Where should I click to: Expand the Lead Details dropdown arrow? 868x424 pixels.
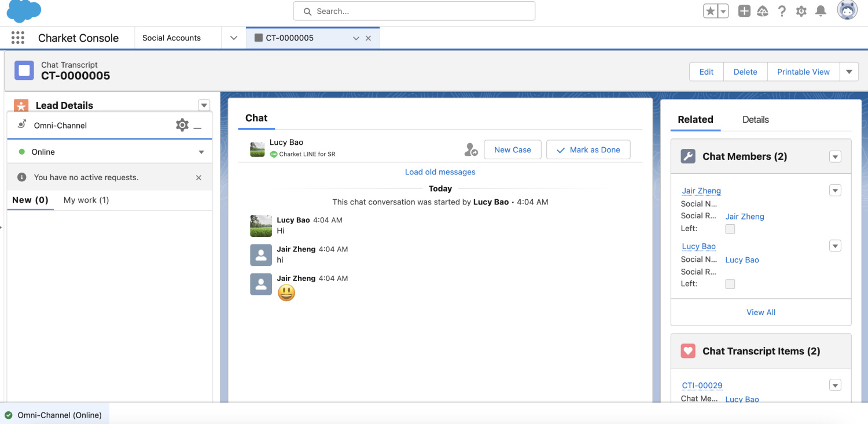204,105
